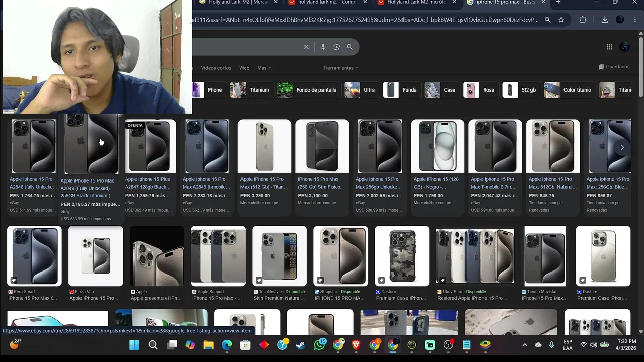Open 'Apple iPhone 15 Pro A2848' eBay listing

(x=34, y=166)
